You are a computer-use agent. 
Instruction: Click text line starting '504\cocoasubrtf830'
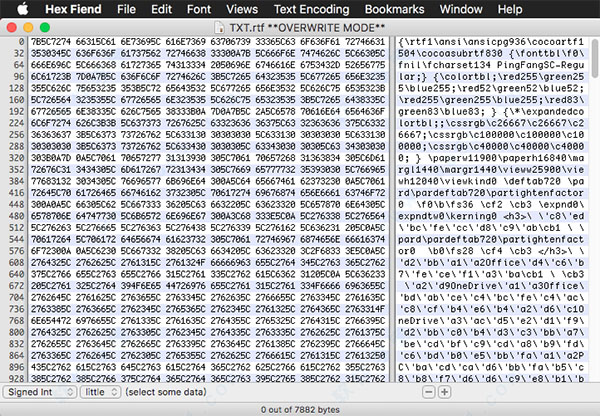click(x=491, y=53)
